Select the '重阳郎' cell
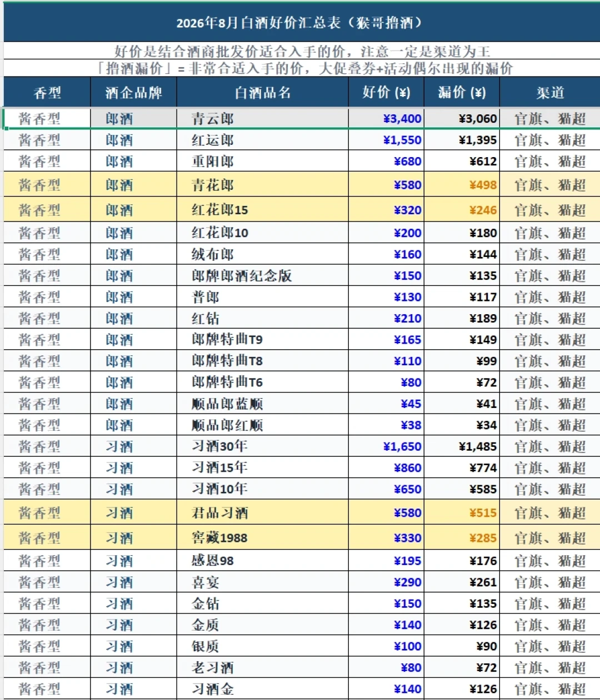The image size is (600, 700). [x=263, y=161]
